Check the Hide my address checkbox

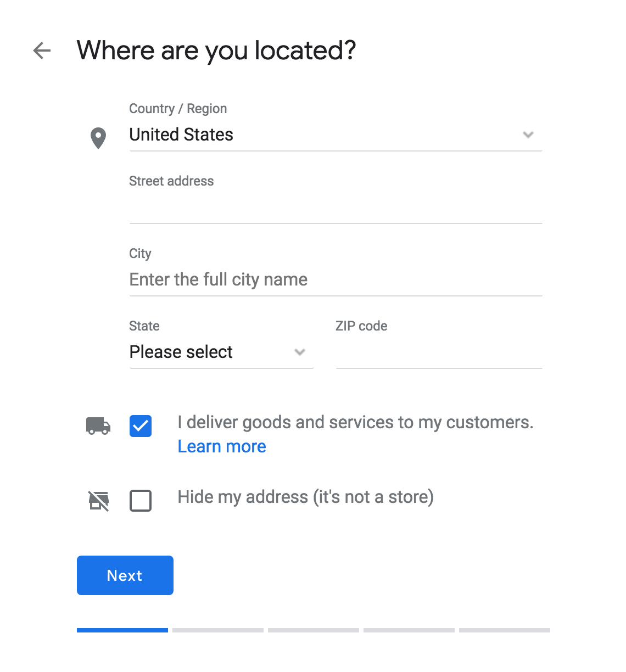point(141,501)
